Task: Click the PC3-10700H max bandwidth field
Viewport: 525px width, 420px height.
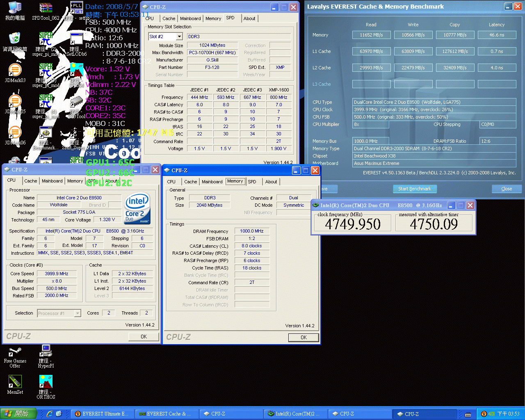Action: coord(212,52)
